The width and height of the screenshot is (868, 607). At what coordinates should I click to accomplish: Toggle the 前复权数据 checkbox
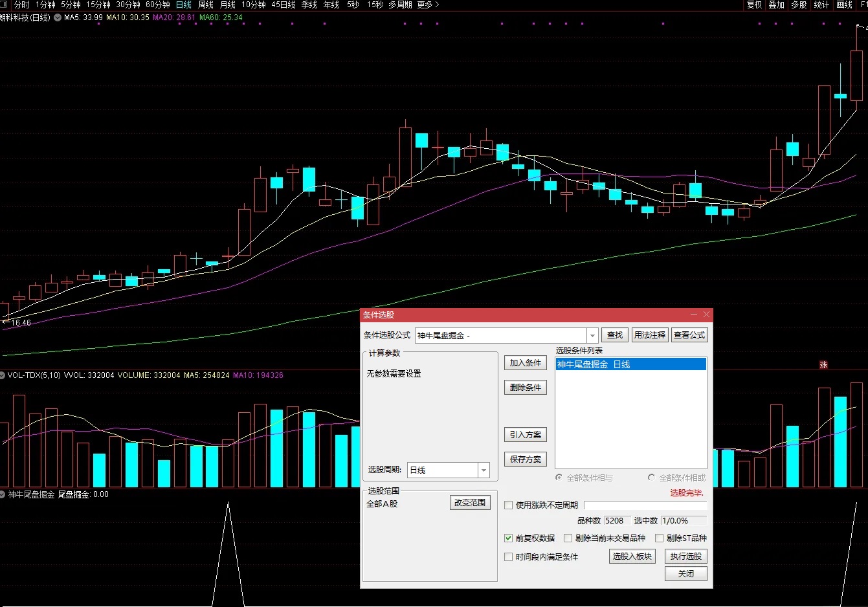click(x=509, y=538)
